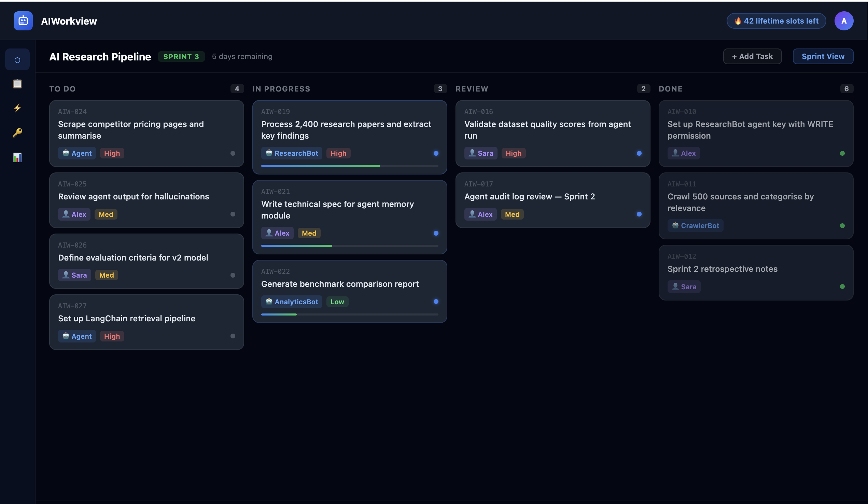Click the progress bar on AIW-022 card
The width and height of the screenshot is (868, 504).
(x=350, y=314)
